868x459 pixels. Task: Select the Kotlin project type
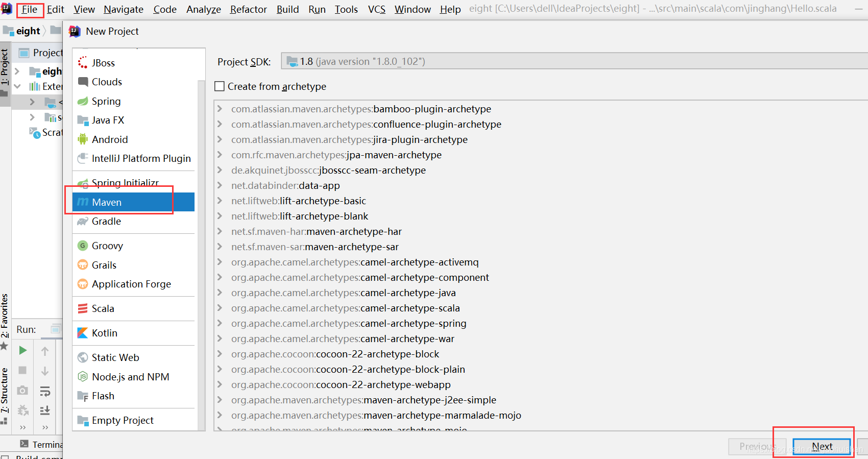click(104, 333)
